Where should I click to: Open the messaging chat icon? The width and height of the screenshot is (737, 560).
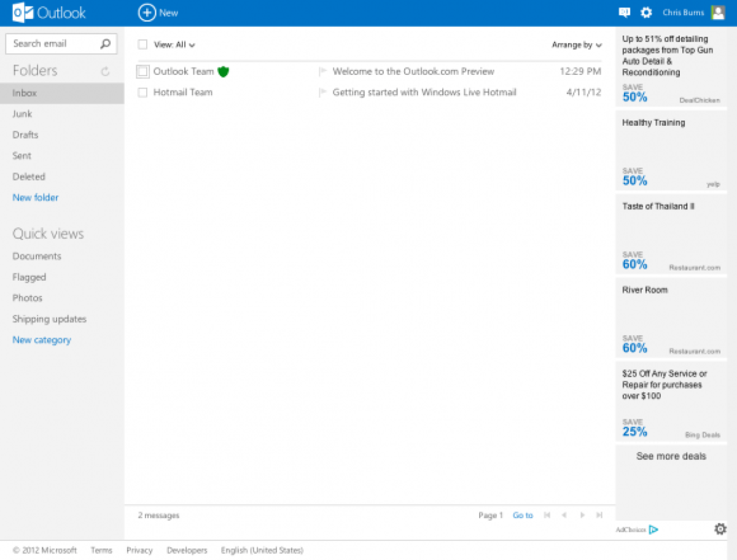click(x=624, y=12)
